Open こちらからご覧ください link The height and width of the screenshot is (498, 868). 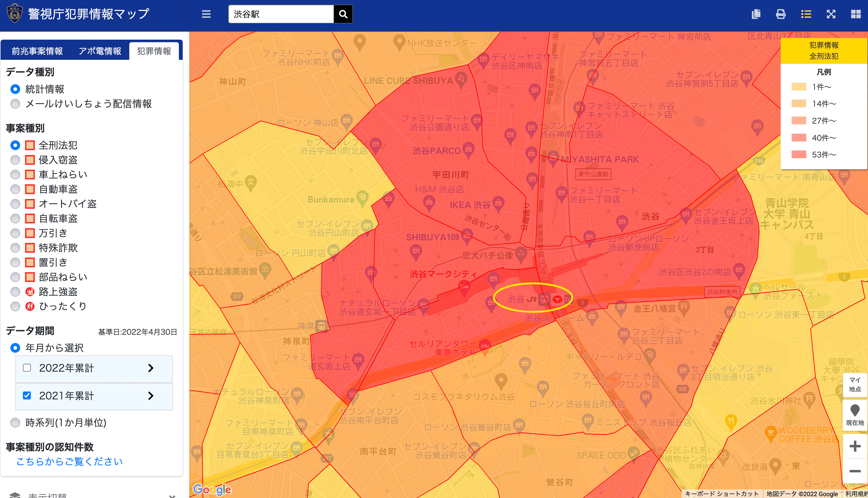point(69,462)
